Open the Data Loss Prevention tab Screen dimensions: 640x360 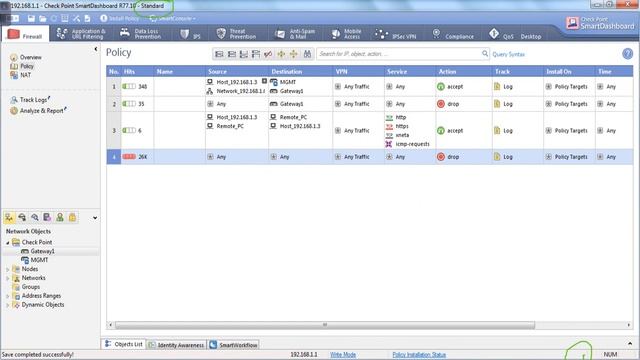click(x=141, y=34)
